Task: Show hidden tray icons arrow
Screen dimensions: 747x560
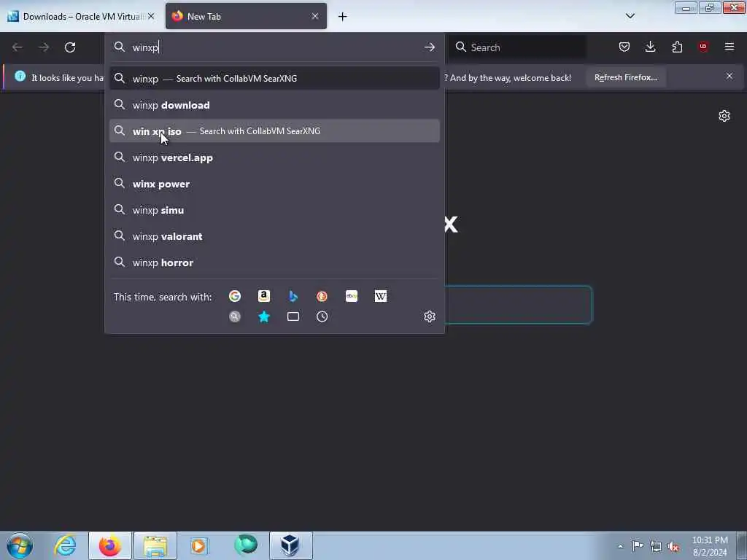Action: tap(620, 547)
